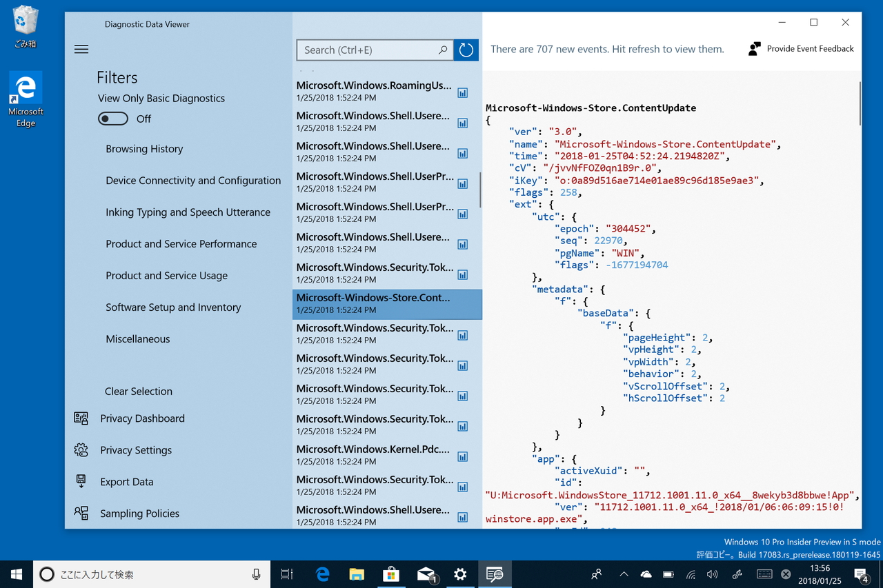
Task: Open Sampling Policies
Action: point(139,514)
